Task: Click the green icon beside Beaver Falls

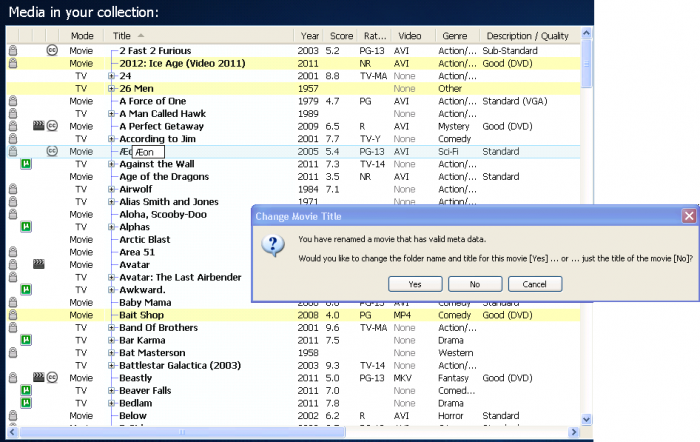Action: point(26,390)
